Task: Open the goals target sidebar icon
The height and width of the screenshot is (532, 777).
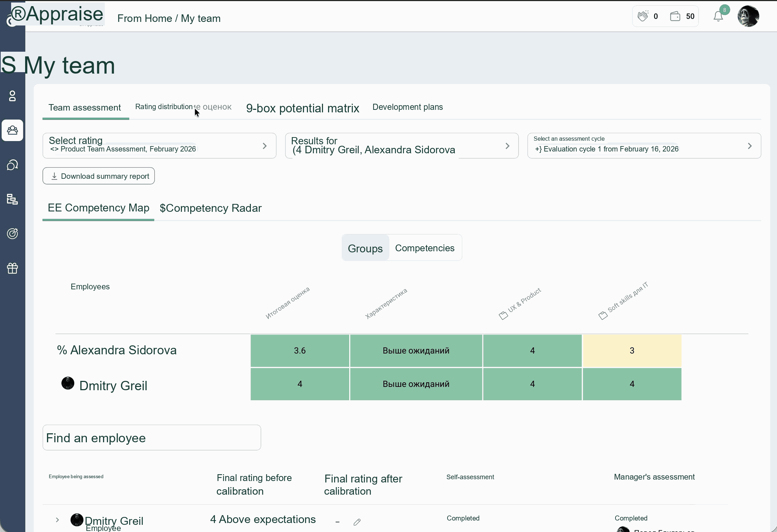Action: pyautogui.click(x=13, y=233)
